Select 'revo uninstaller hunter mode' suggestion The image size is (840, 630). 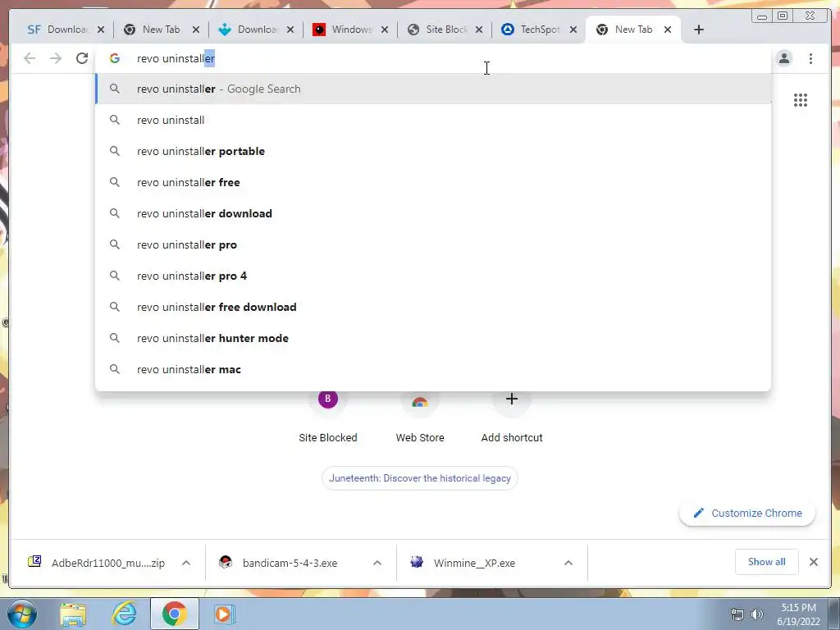[433, 338]
